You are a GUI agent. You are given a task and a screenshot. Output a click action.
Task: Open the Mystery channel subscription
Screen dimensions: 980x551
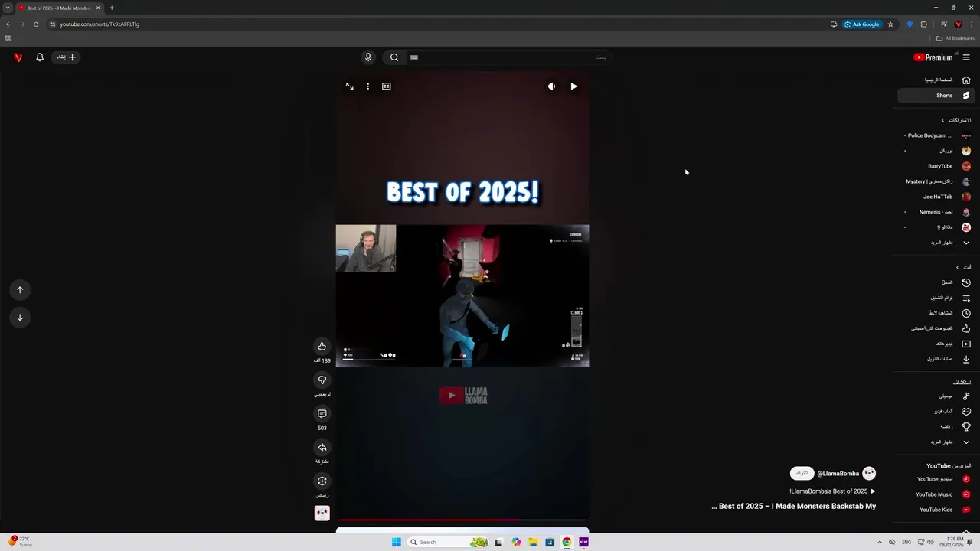936,181
